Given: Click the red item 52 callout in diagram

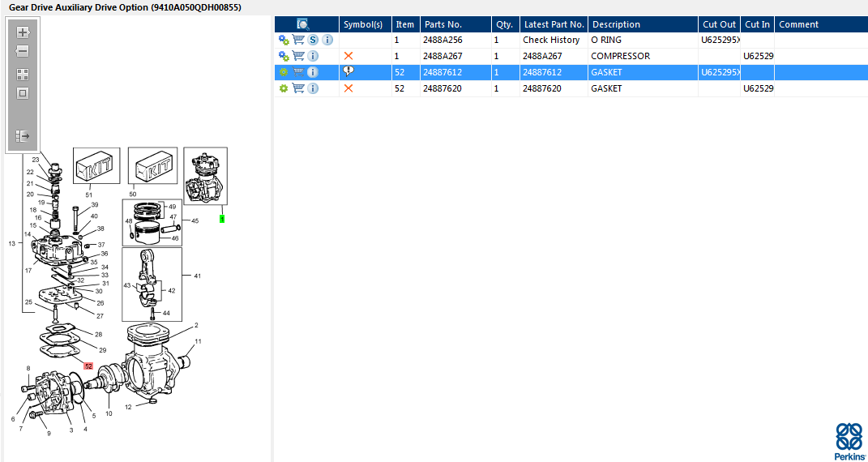Looking at the screenshot, I should pos(88,366).
